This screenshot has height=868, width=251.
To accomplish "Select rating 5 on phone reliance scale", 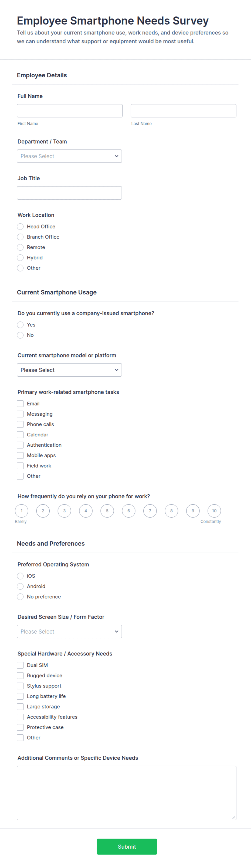I will (107, 511).
